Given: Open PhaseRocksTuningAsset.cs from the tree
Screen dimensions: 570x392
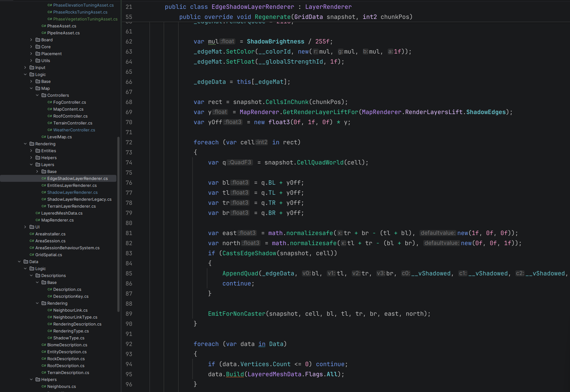Looking at the screenshot, I should (x=80, y=12).
